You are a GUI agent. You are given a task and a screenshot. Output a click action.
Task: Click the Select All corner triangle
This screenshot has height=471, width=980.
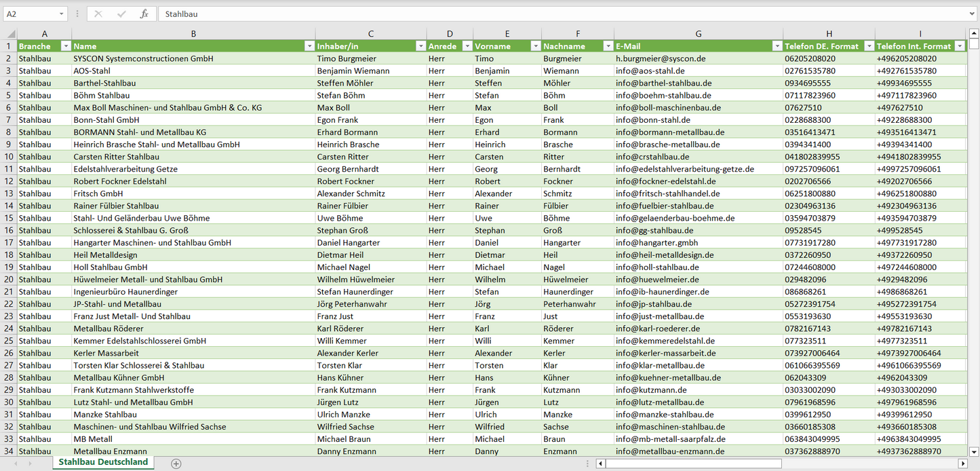tap(11, 34)
